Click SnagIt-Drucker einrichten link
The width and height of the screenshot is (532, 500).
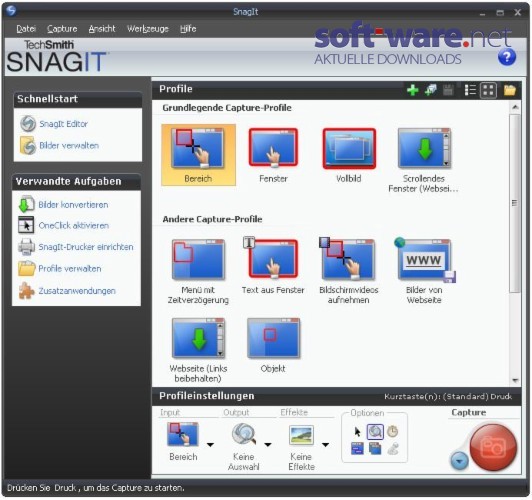coord(86,247)
